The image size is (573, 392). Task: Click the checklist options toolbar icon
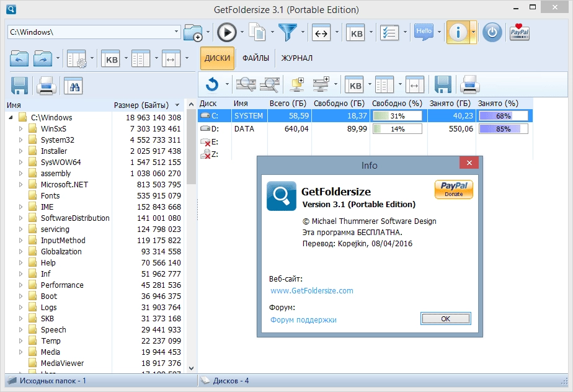click(x=389, y=33)
